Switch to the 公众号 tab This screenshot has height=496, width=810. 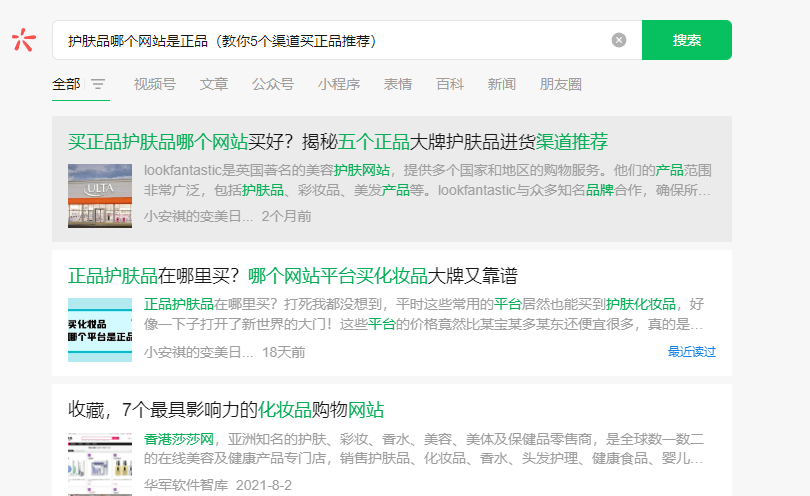(x=273, y=84)
